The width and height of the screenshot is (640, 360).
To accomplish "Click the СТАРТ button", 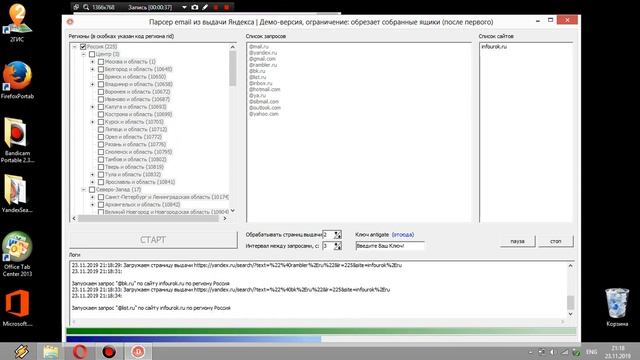I will (x=153, y=240).
